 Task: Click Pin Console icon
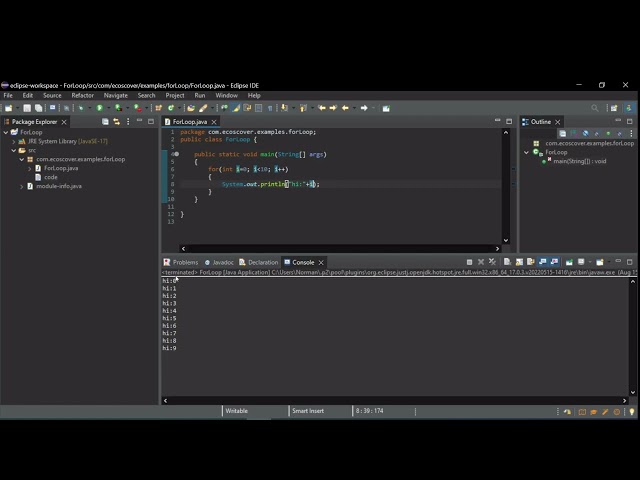coord(569,262)
